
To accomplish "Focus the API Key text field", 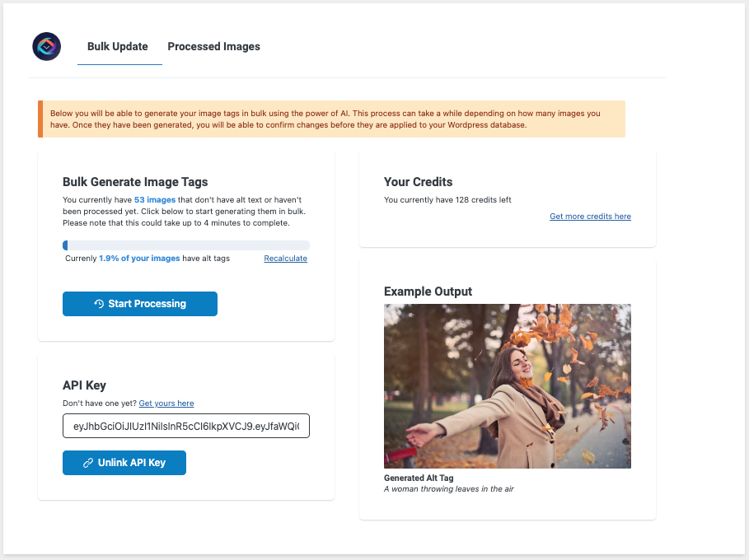I will [186, 426].
